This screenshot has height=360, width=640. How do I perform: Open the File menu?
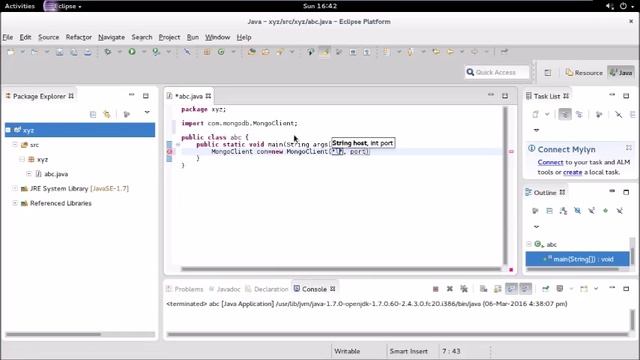(8, 37)
